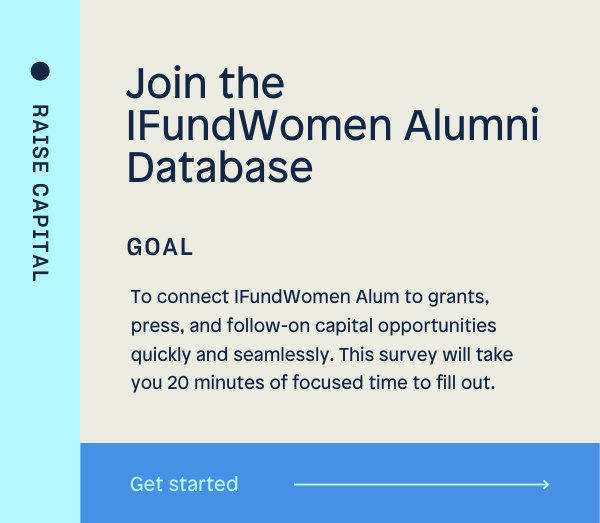Viewport: 600px width, 523px height.
Task: Click 'This survey will take' sentence text
Action: (x=426, y=354)
